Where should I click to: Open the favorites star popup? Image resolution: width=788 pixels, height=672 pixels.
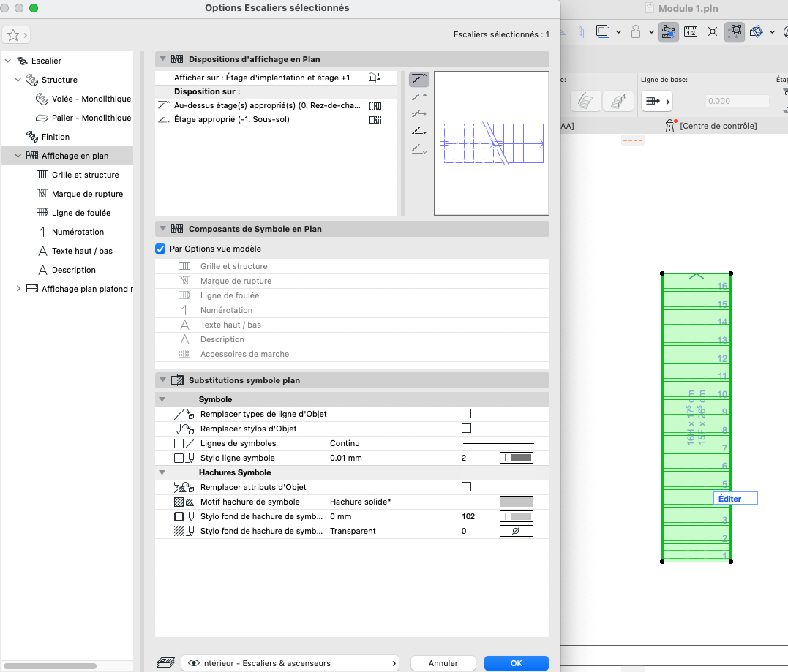pos(17,35)
